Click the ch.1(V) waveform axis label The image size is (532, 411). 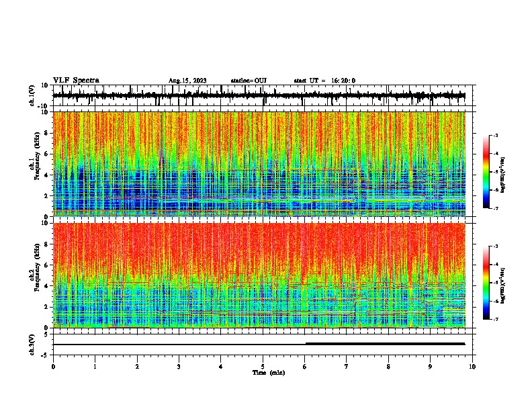(32, 95)
